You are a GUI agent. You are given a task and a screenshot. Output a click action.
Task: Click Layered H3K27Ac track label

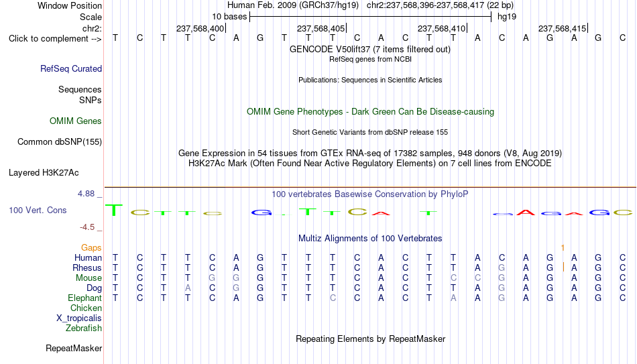coord(44,173)
